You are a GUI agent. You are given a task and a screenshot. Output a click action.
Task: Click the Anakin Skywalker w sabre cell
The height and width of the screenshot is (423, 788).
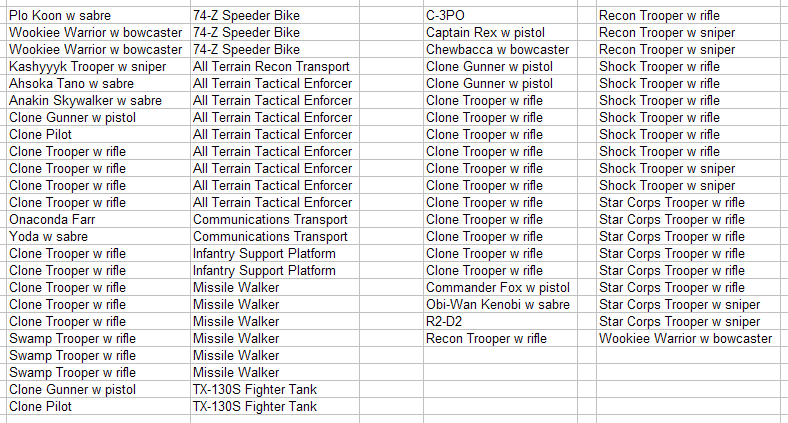(x=98, y=100)
